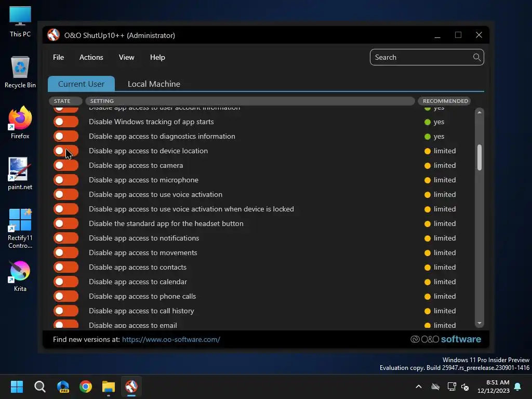Toggle Disable app access to device location
532x399 pixels.
tap(66, 151)
